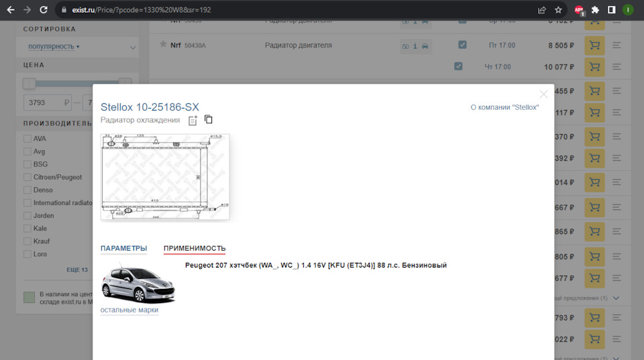Add the 10 077 ₽ offer to cart

coord(595,67)
